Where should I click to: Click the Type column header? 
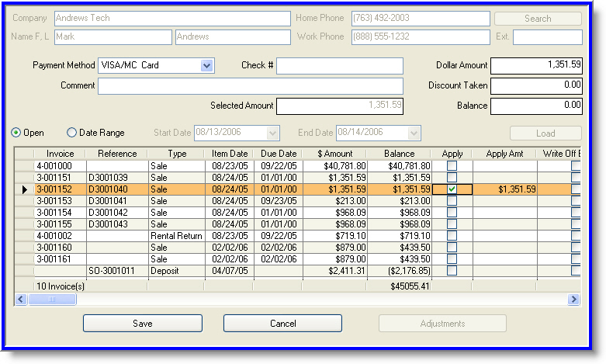[177, 154]
